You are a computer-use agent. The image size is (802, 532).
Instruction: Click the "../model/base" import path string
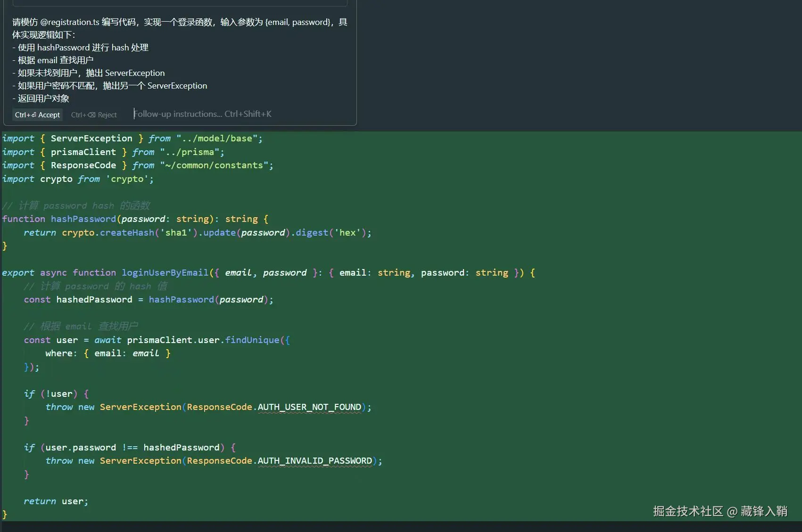point(217,138)
